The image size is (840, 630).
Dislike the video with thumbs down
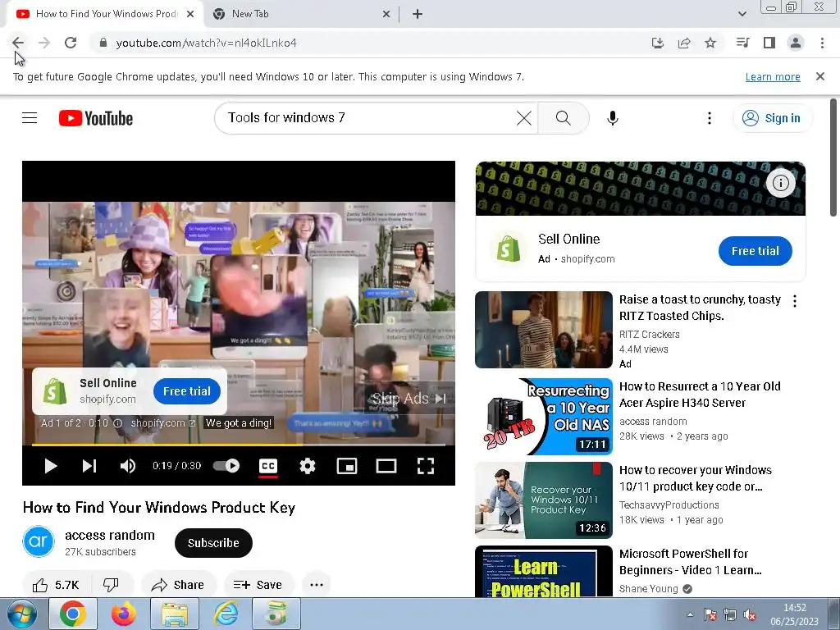click(111, 584)
